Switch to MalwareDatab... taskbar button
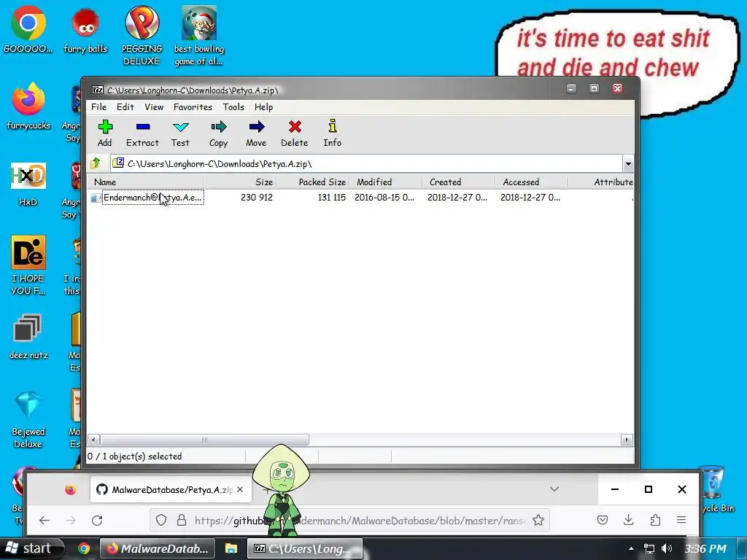The height and width of the screenshot is (560, 747). coord(158,548)
